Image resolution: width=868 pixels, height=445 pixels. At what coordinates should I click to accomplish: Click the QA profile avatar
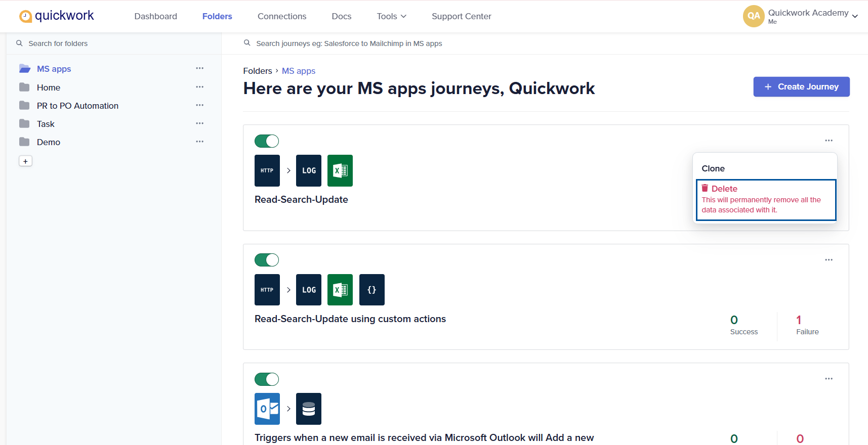tap(754, 16)
